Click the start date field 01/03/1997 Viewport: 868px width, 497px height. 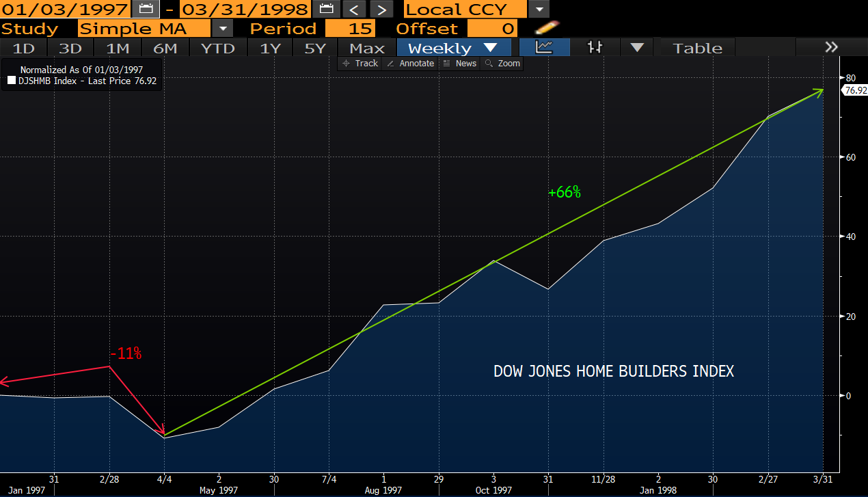(66, 10)
